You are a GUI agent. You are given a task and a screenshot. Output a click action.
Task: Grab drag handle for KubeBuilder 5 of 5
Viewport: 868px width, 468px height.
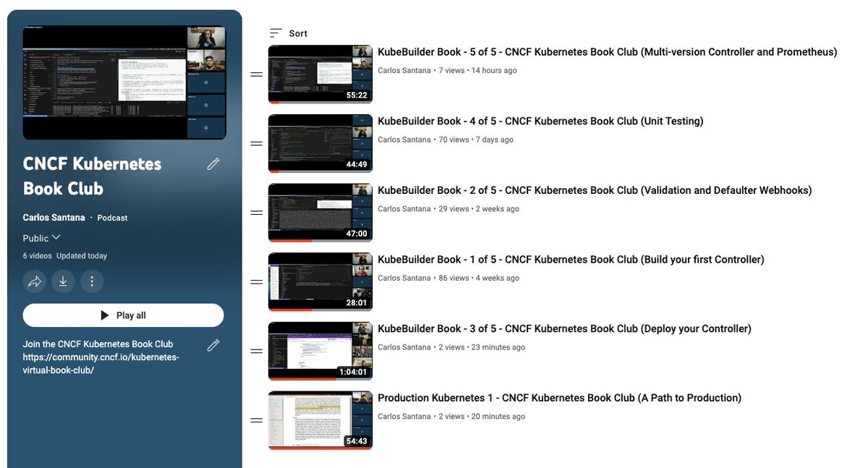coord(256,75)
